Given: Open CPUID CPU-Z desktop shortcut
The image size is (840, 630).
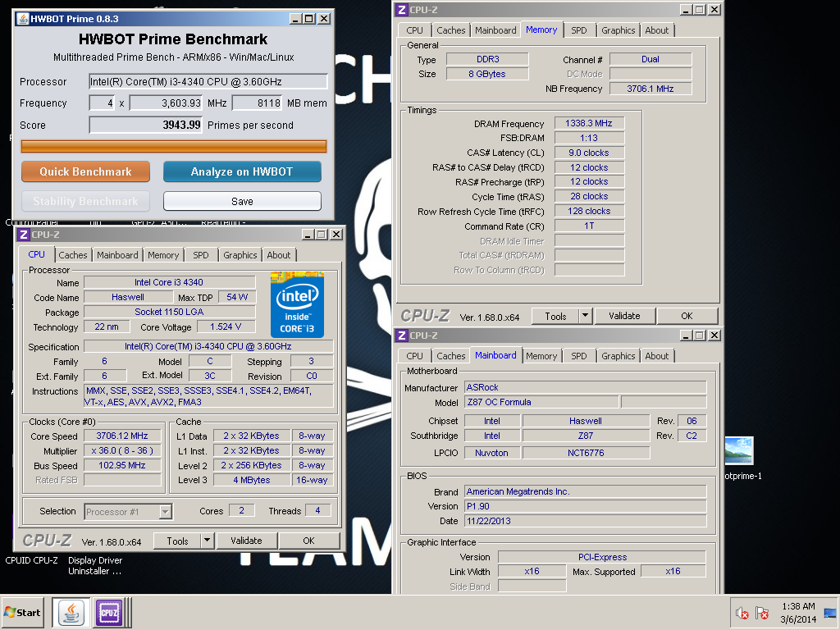Looking at the screenshot, I should pyautogui.click(x=32, y=560).
